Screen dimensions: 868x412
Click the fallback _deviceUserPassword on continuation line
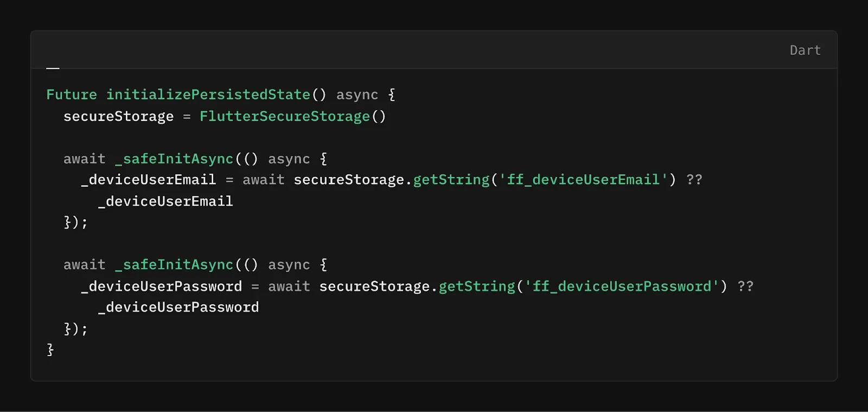pos(178,307)
